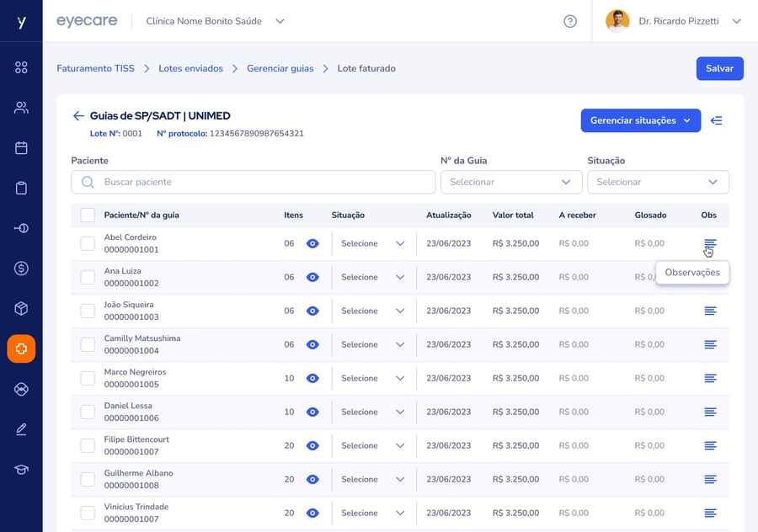The width and height of the screenshot is (758, 532).
Task: Open the Situação filter dropdown
Action: coord(658,182)
